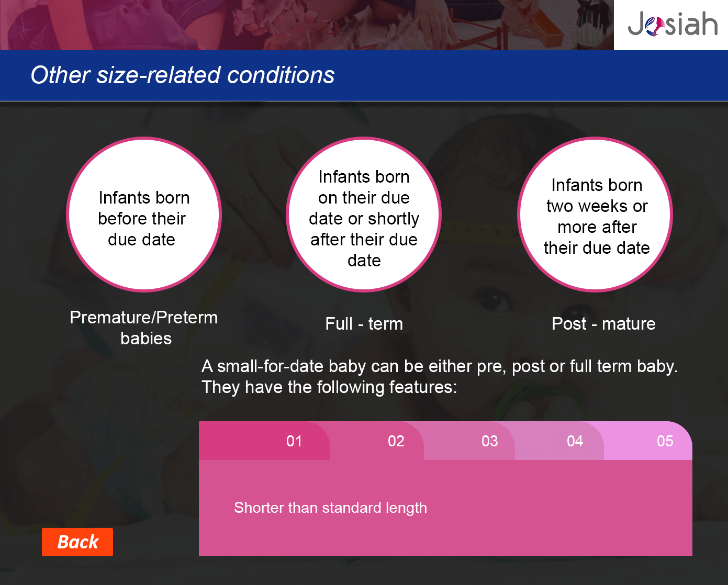Switch to feature tab 02
This screenshot has height=585, width=728.
[x=377, y=441]
